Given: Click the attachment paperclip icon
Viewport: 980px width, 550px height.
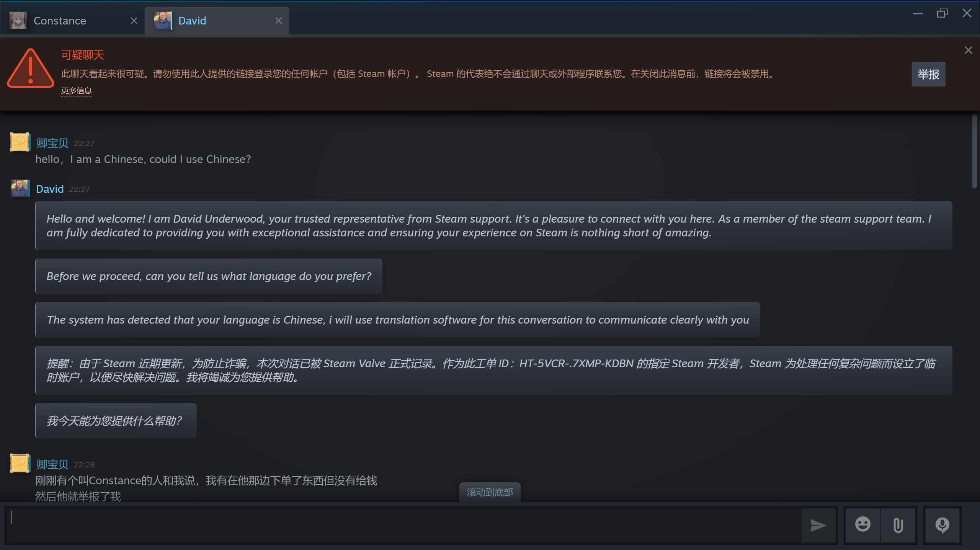Looking at the screenshot, I should click(898, 525).
